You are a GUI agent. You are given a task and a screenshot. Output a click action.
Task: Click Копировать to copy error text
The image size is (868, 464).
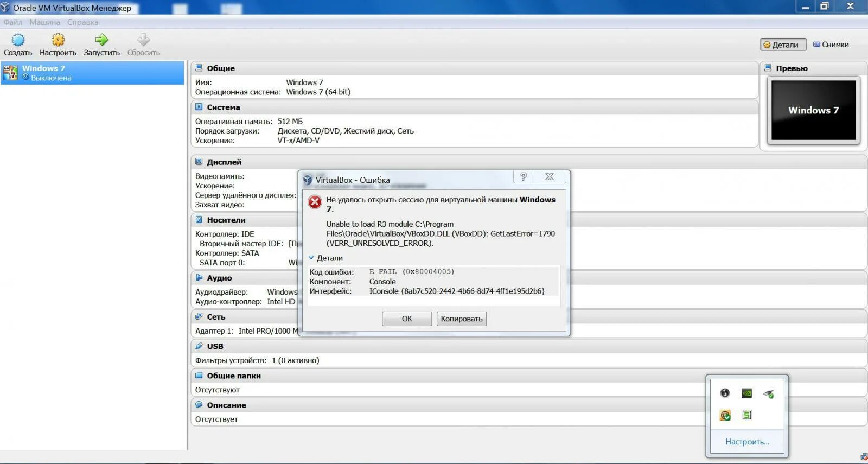coord(462,319)
